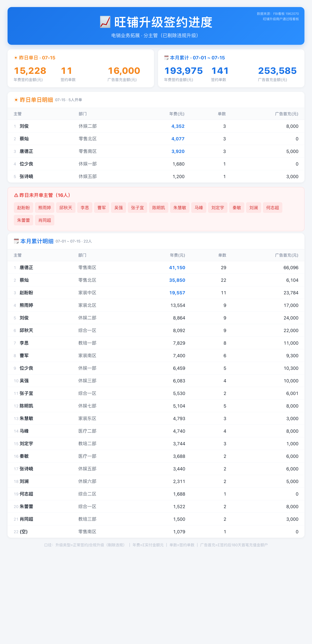Click 唐德正's 年费 value 3,920 in daily table

pyautogui.click(x=178, y=151)
